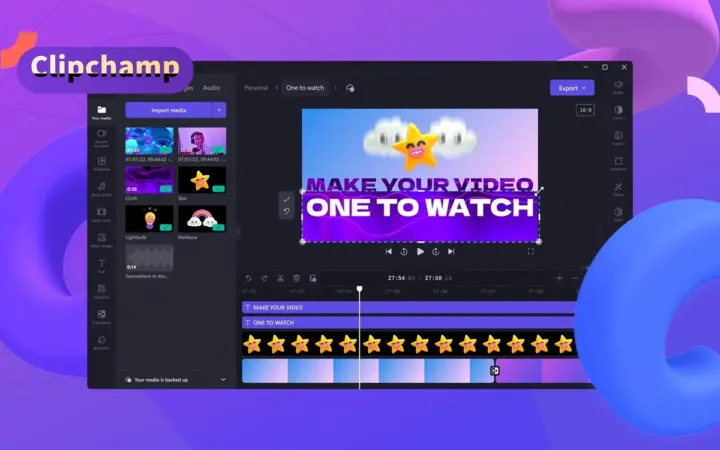Open the Record & create camera panel
Viewport: 720px width, 450px height.
tap(101, 137)
